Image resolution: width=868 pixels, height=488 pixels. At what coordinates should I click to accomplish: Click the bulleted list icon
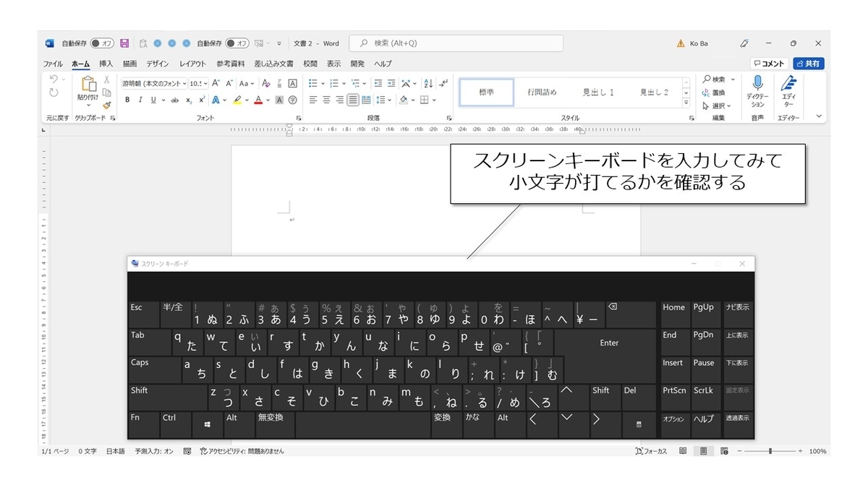[313, 83]
